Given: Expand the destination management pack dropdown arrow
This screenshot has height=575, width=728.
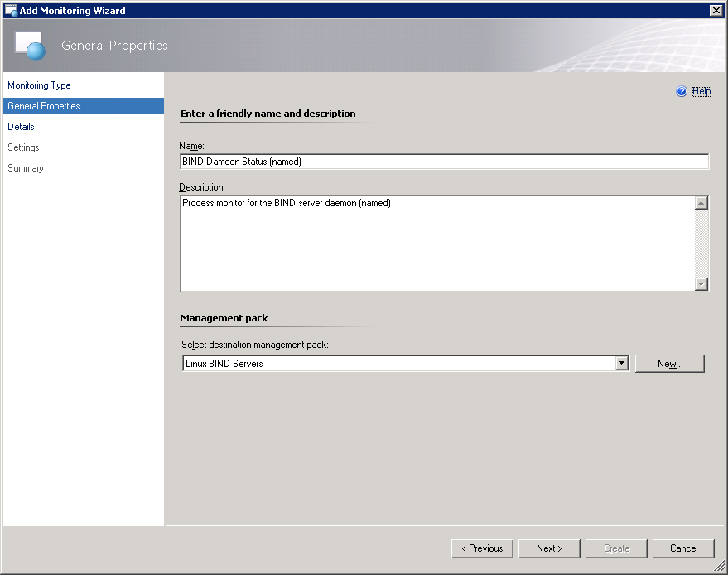Looking at the screenshot, I should pos(621,364).
